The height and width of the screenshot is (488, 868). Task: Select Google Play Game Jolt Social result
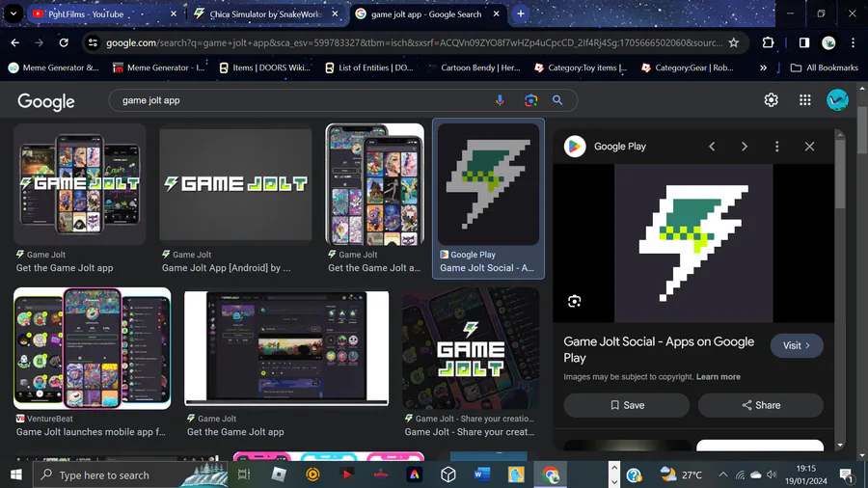488,184
